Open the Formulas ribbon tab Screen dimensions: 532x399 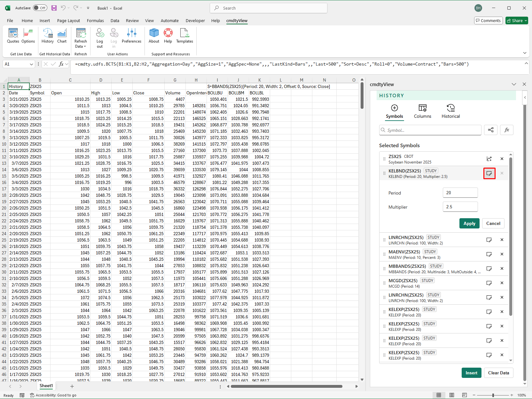[95, 20]
